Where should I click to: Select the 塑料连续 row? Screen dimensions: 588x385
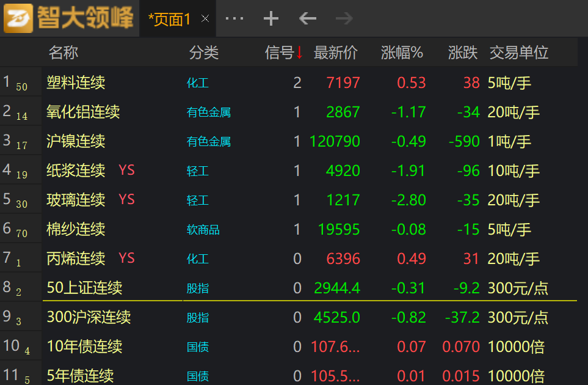76,82
